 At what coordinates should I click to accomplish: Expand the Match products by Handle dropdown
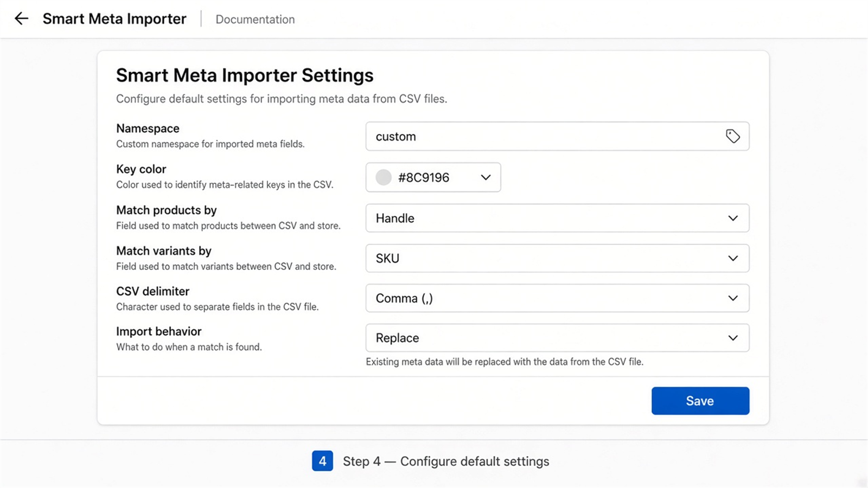[x=557, y=218]
